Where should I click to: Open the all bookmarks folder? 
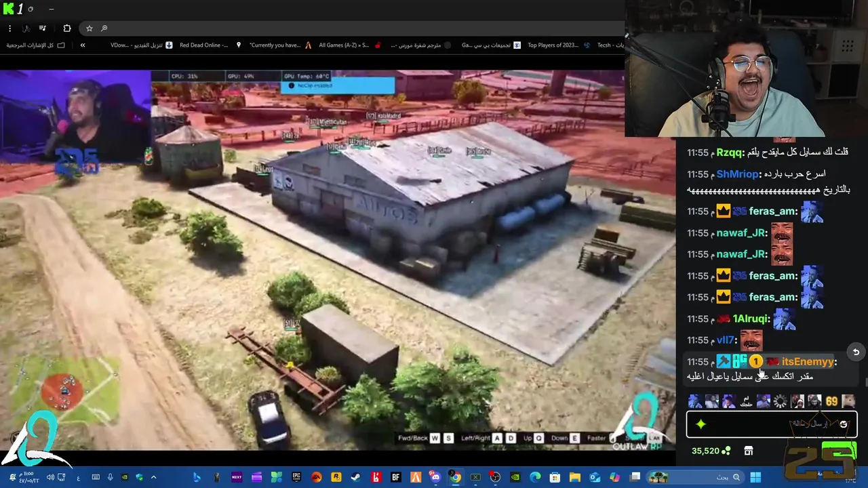[37, 45]
